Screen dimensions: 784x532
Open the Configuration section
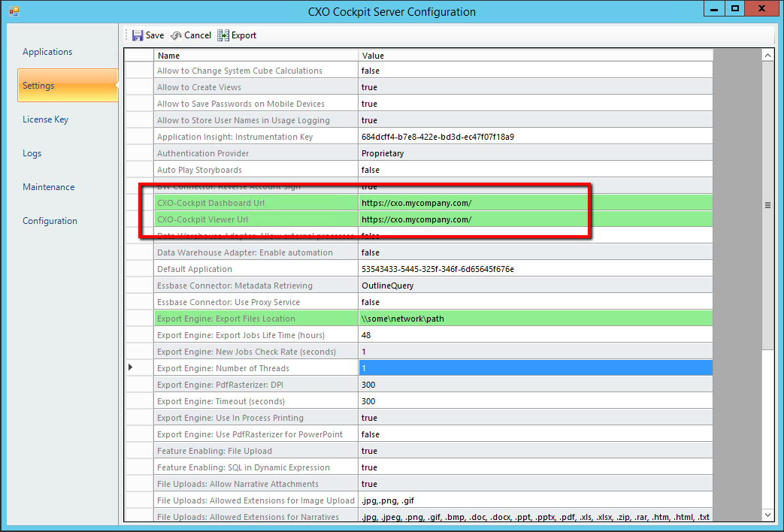(x=50, y=221)
